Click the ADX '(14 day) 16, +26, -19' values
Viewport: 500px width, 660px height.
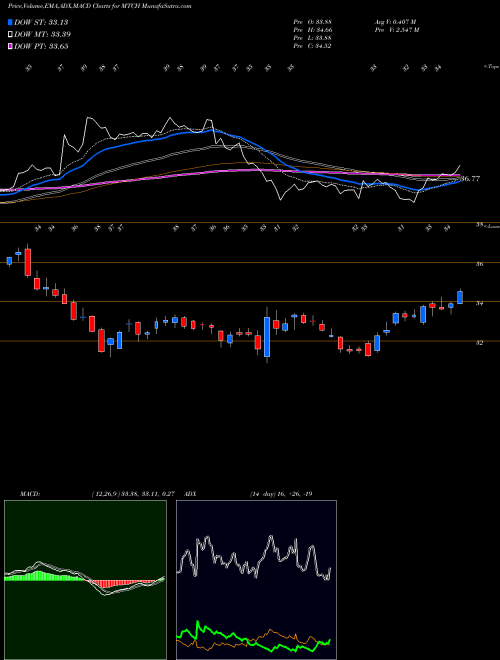coord(281,494)
